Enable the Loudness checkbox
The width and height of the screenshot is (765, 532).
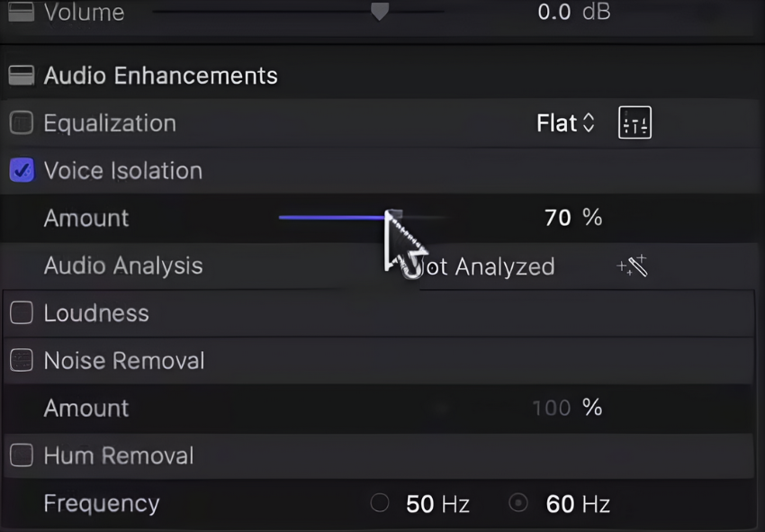pos(22,313)
